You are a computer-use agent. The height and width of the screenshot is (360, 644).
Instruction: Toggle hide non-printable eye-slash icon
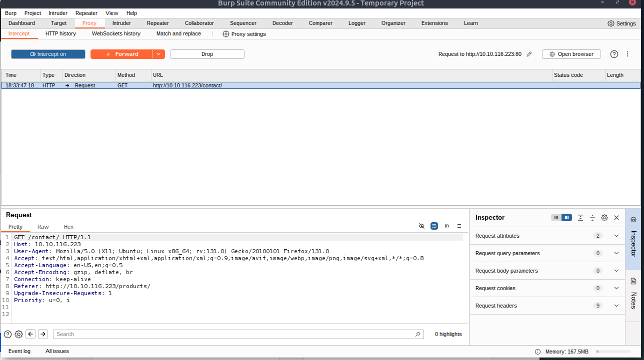pos(421,226)
